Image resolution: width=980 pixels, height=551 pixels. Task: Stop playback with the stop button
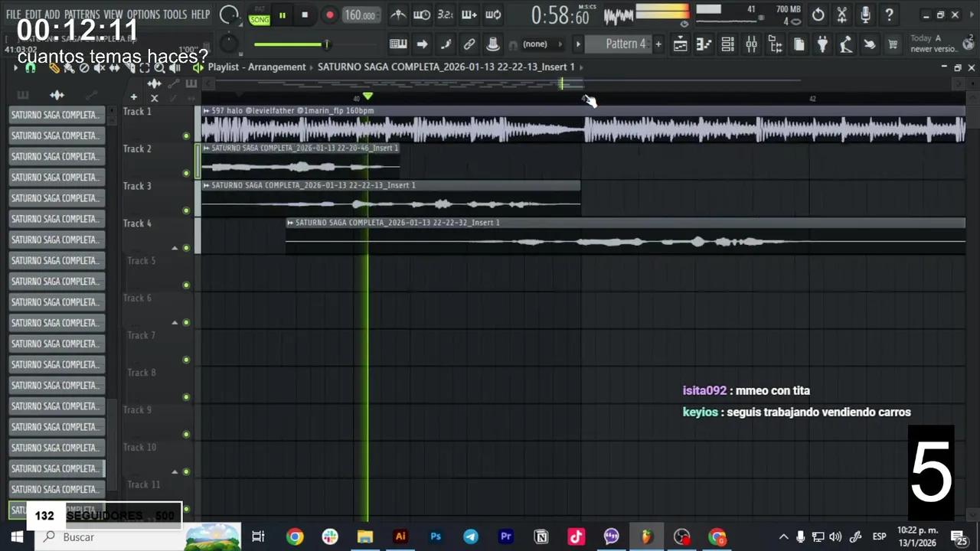(x=305, y=15)
